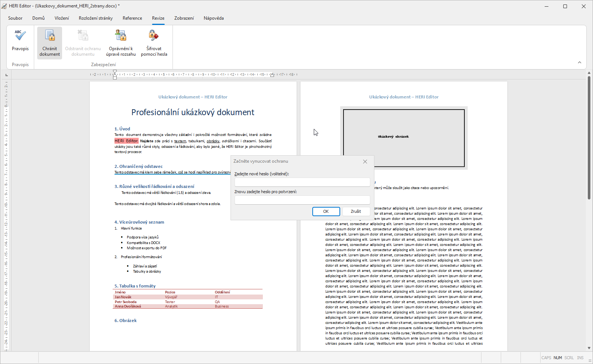593x364 pixels.
Task: Click Oprávnění k úpravě rozsahu icon
Action: pos(120,36)
